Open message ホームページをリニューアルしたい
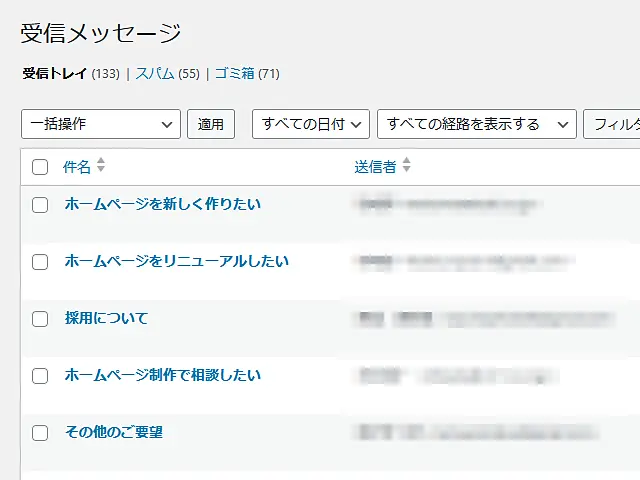 177,261
